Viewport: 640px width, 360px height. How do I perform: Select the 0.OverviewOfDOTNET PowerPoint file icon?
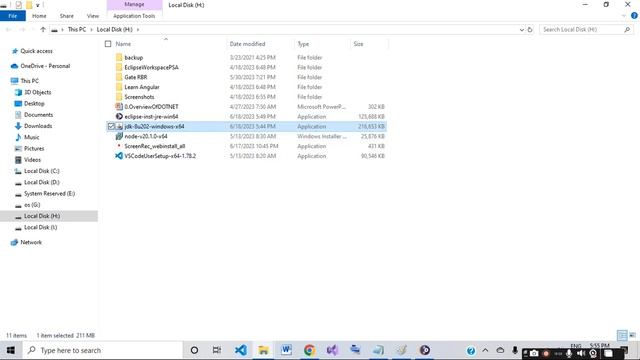[x=119, y=107]
